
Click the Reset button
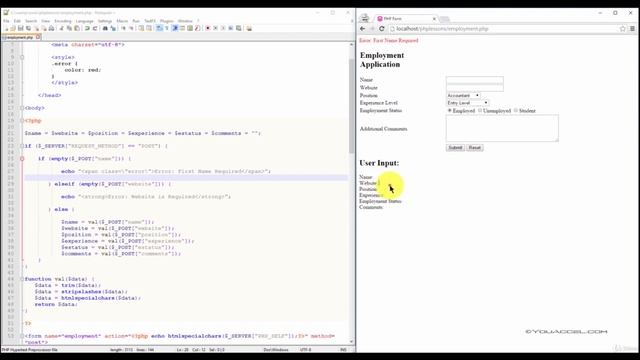[x=474, y=147]
